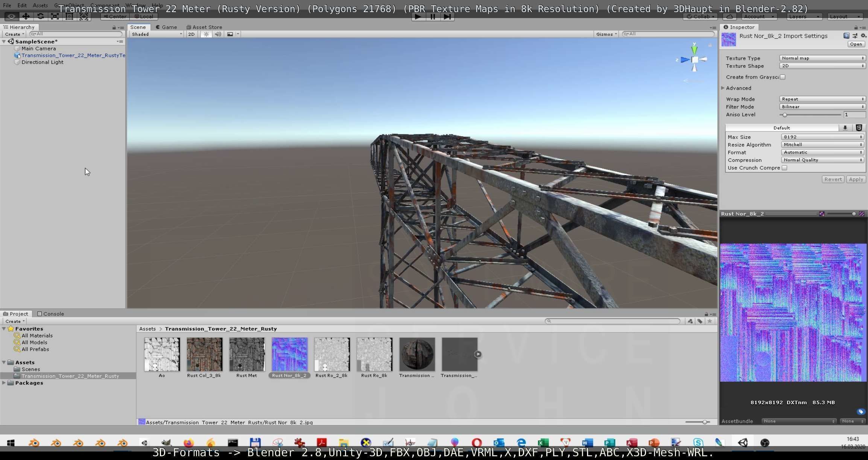Enable Create from Grayscale checkbox
This screenshot has height=460, width=868.
(x=783, y=77)
